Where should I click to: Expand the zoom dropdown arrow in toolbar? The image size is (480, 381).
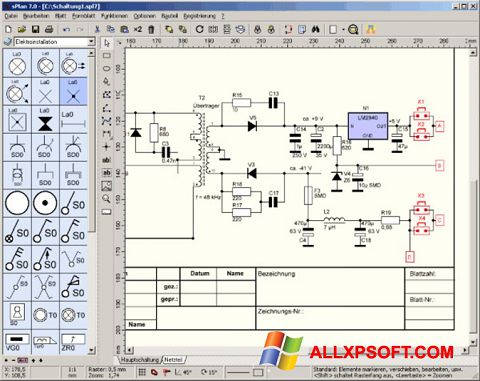point(343,30)
